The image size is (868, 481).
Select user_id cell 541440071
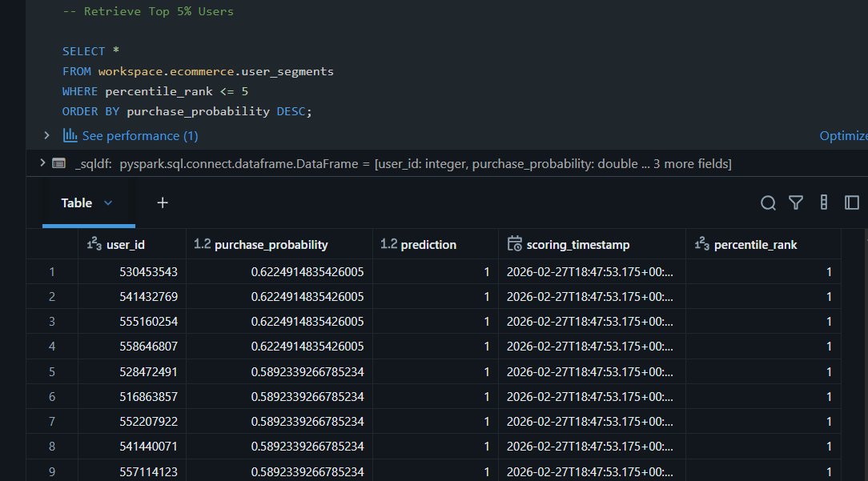pyautogui.click(x=148, y=447)
